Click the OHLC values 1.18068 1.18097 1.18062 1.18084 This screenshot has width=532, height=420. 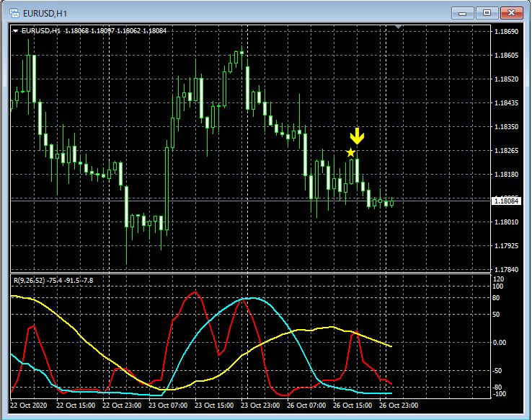[x=115, y=31]
